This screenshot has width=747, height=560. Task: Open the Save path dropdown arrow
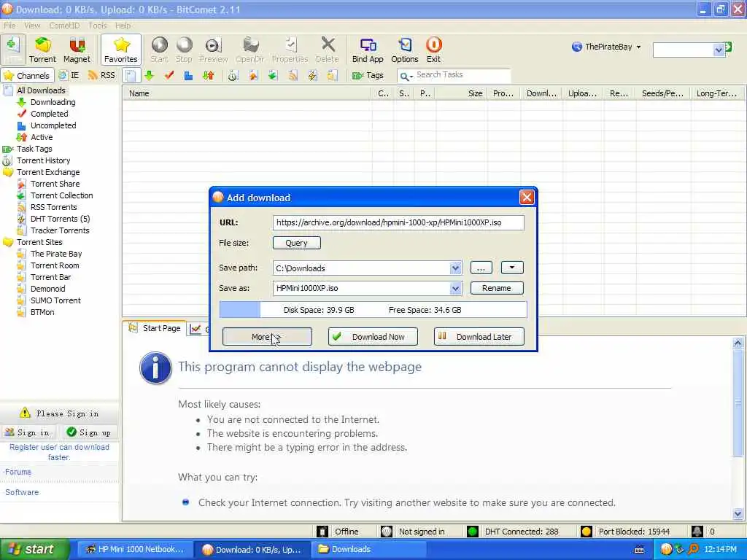(455, 268)
